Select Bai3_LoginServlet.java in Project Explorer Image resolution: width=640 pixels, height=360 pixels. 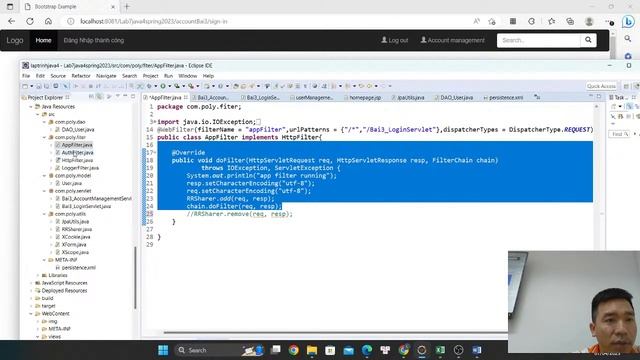click(x=86, y=206)
